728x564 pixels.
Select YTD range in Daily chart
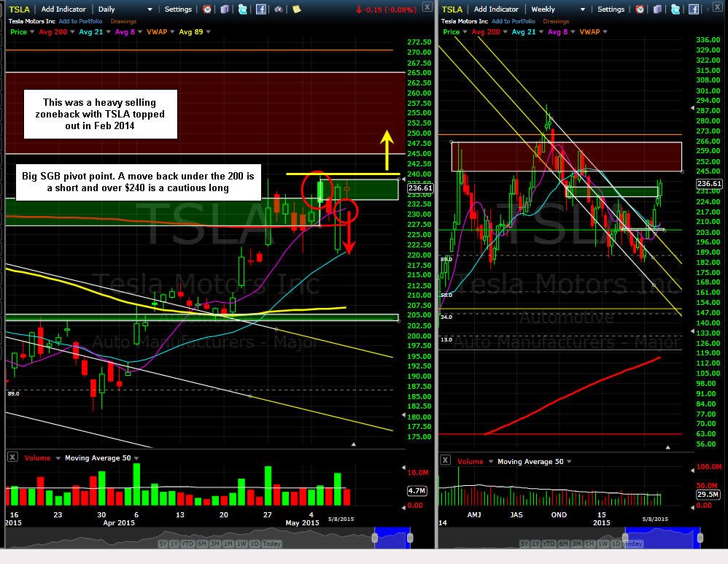click(187, 544)
